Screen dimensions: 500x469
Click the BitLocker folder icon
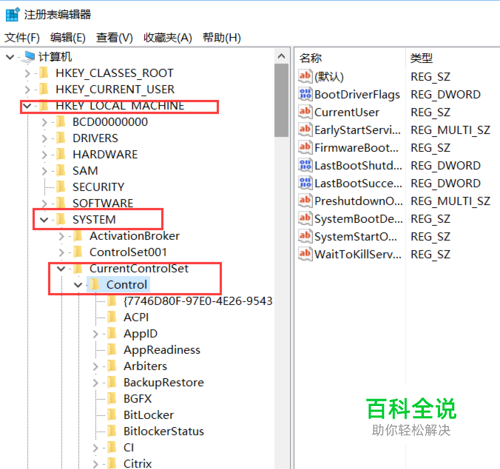(112, 415)
